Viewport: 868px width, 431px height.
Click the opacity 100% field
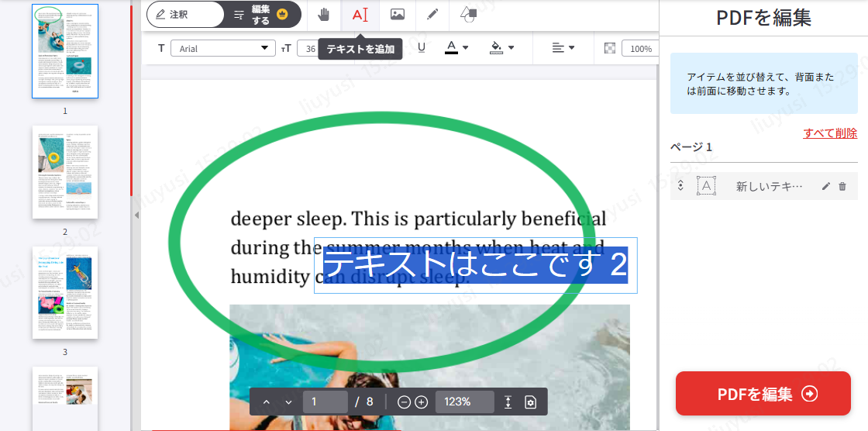[x=640, y=48]
